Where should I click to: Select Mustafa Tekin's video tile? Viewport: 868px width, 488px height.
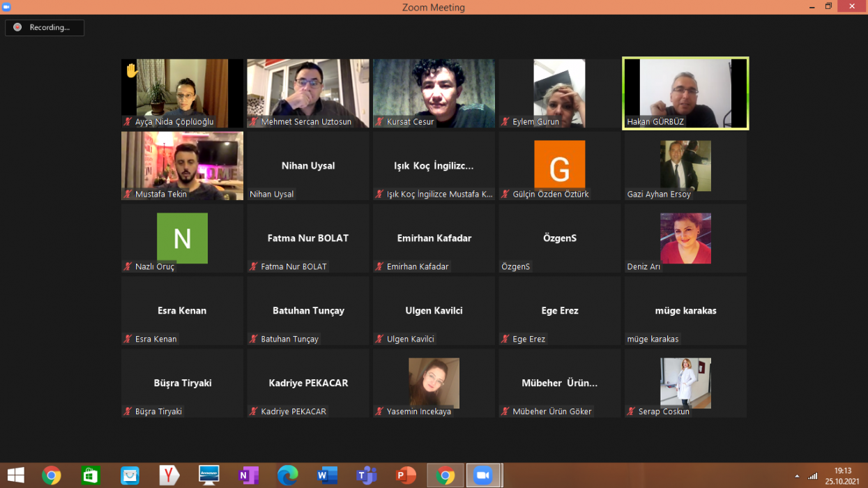click(x=182, y=166)
